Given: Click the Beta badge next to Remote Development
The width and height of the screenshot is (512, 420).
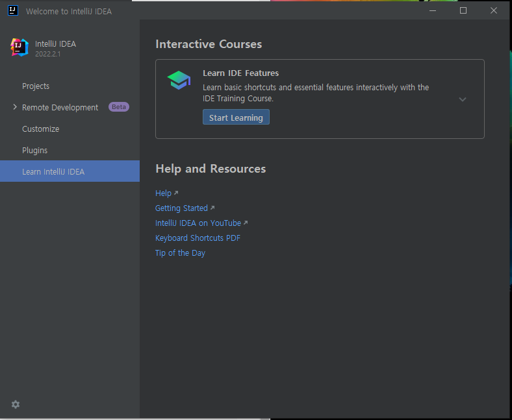Looking at the screenshot, I should pyautogui.click(x=119, y=106).
